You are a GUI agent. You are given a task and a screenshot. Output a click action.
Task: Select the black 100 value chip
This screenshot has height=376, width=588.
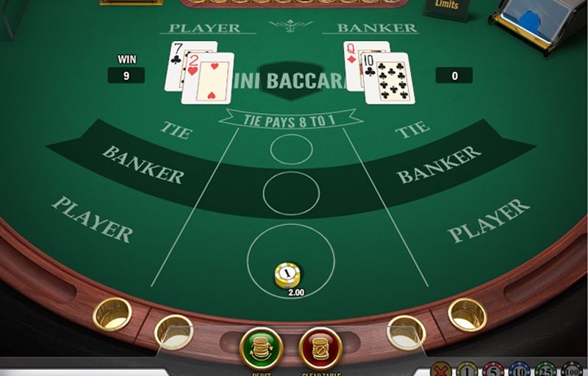pos(572,369)
